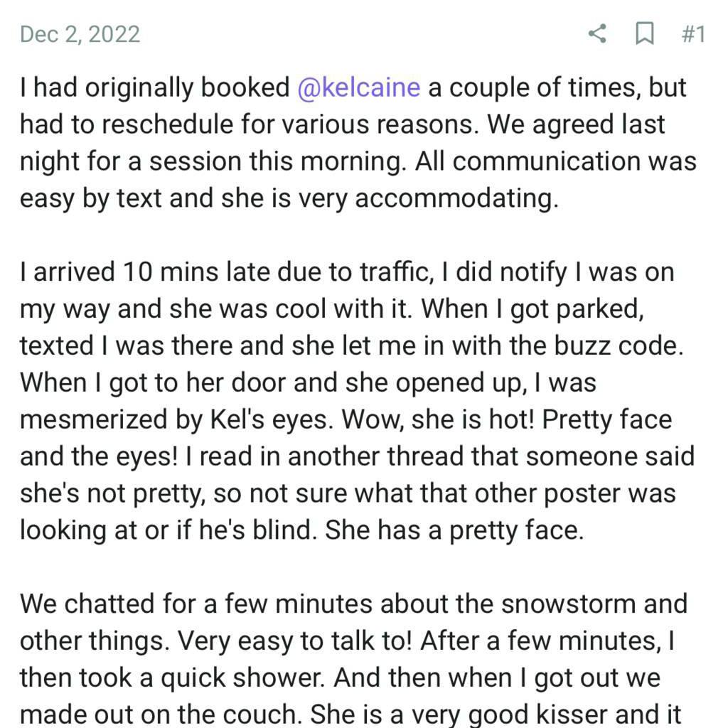Click the Dec 2, 2022 post date
The image size is (728, 728).
80,34
